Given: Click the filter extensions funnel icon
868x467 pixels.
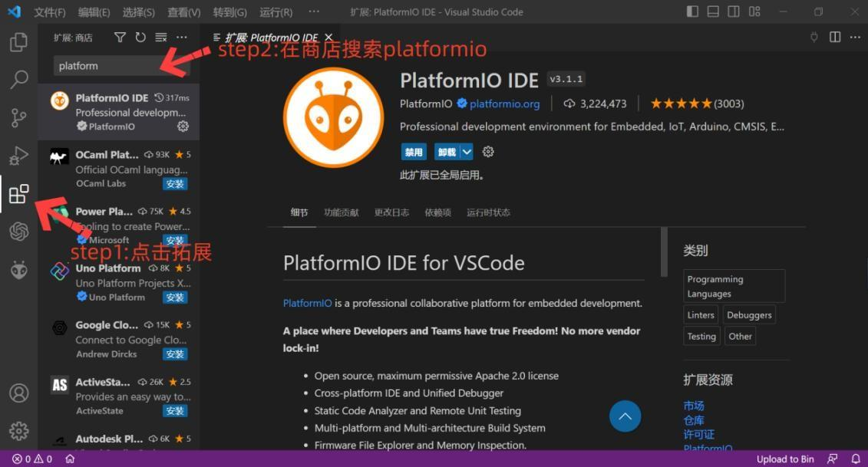Looking at the screenshot, I should tap(120, 38).
